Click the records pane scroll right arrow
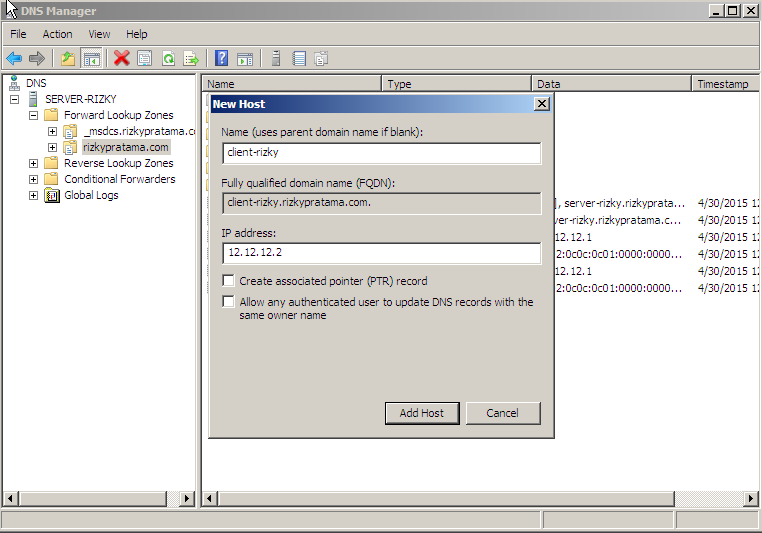The width and height of the screenshot is (762, 533). point(751,498)
